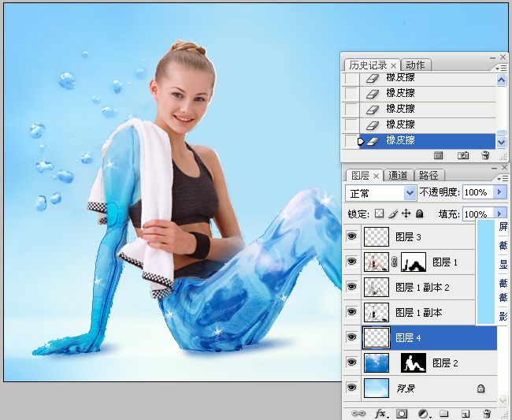Open the Layers panel options menu
Screen dimensions: 512x420
(x=502, y=178)
